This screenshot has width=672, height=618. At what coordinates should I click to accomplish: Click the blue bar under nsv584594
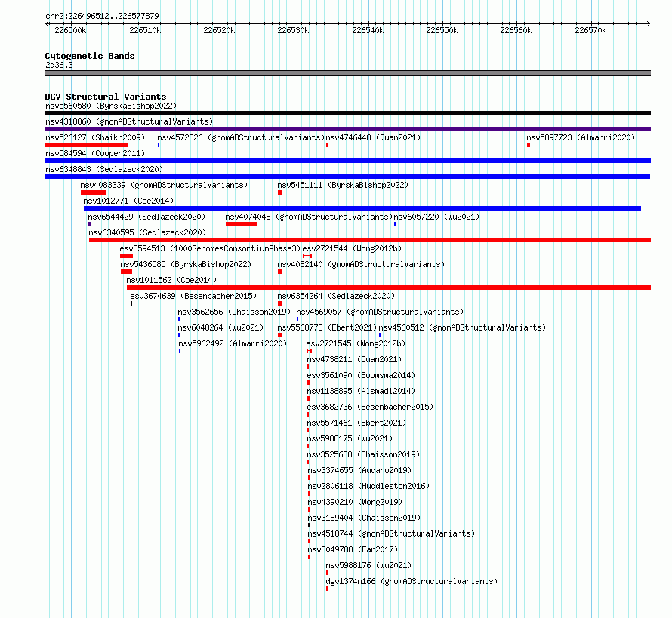pyautogui.click(x=347, y=161)
